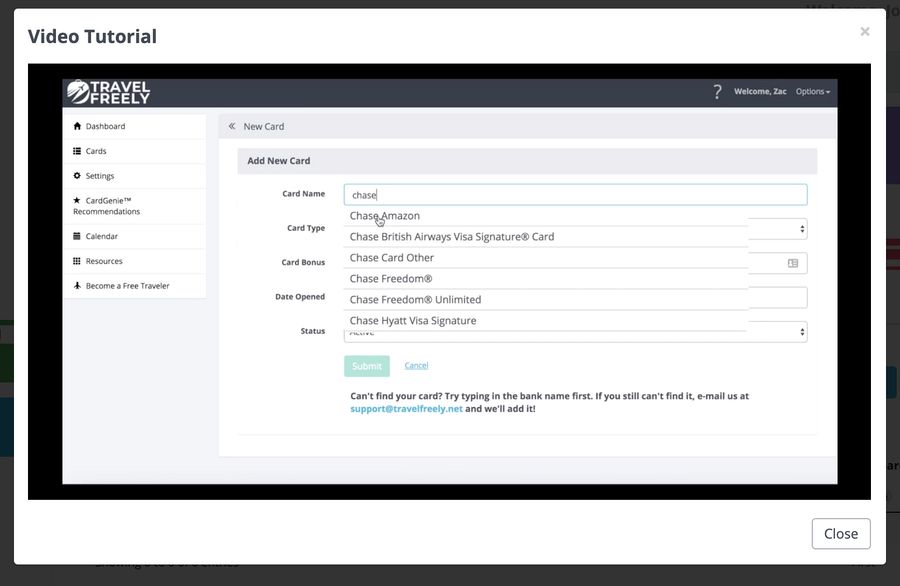Close the Video Tutorial dialog with the X
Screen dimensions: 900x586
pyautogui.click(x=864, y=32)
